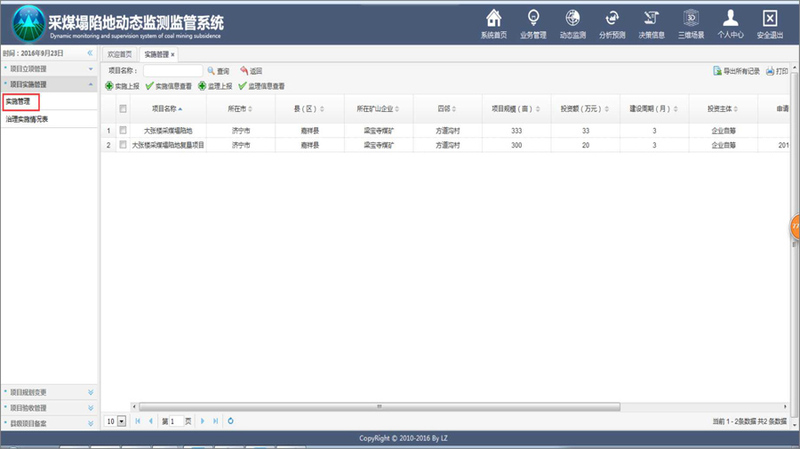800x449 pixels.
Task: Click 企业自筹 link in row 1
Action: click(723, 131)
